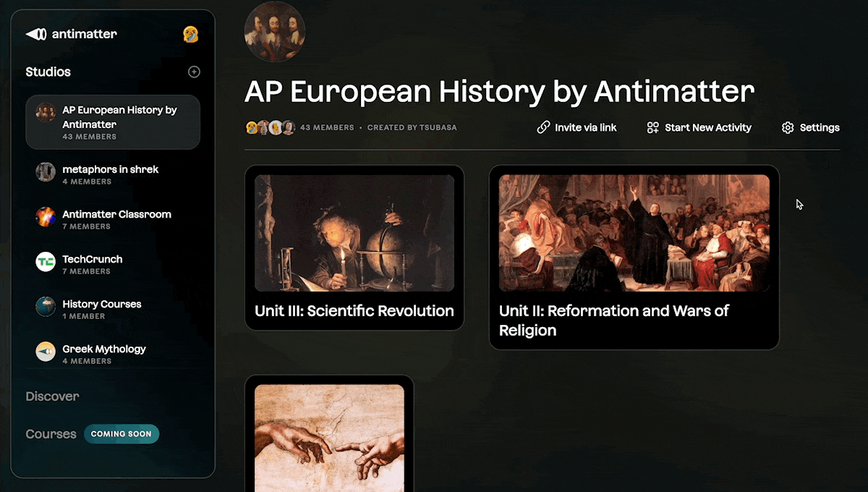Click the Studios heading

coord(48,72)
